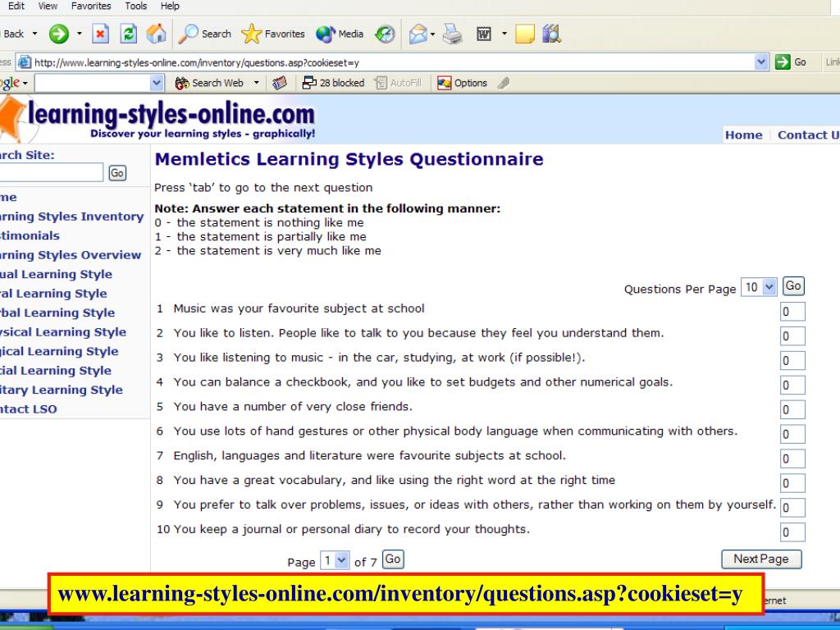Click answer box for question 10 journal
Screen dimensions: 840x630
tap(792, 532)
